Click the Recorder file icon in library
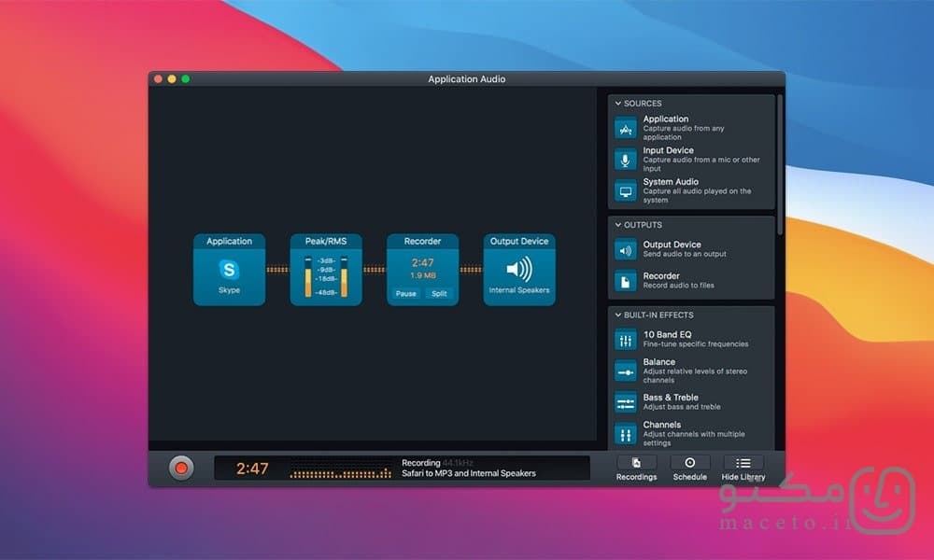 pos(626,282)
